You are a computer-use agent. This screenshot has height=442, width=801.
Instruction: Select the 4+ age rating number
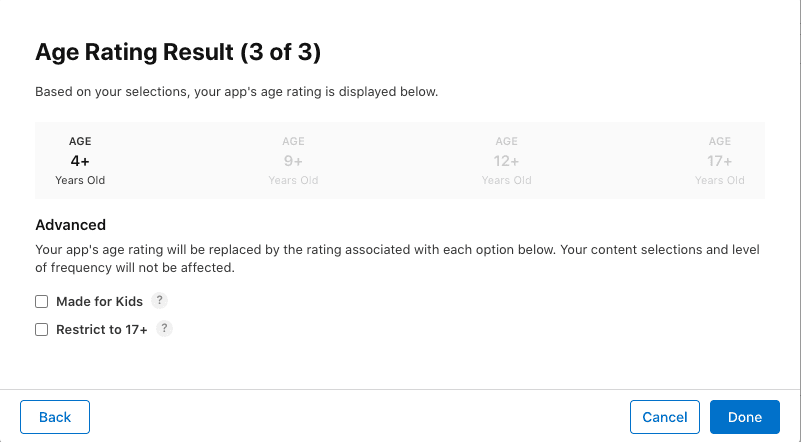[80, 160]
